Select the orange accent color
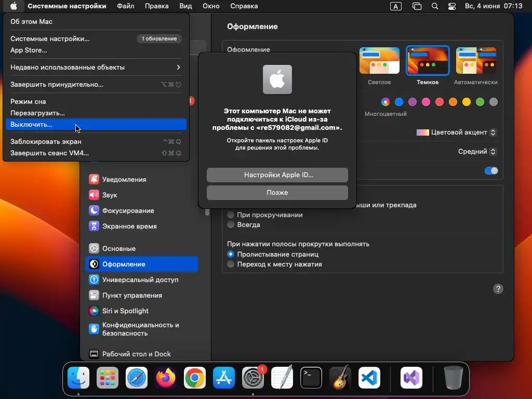532x399 pixels. coord(453,102)
